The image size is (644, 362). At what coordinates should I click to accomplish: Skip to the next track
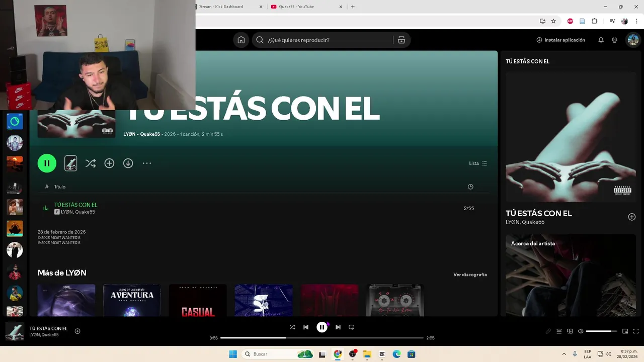pyautogui.click(x=338, y=327)
